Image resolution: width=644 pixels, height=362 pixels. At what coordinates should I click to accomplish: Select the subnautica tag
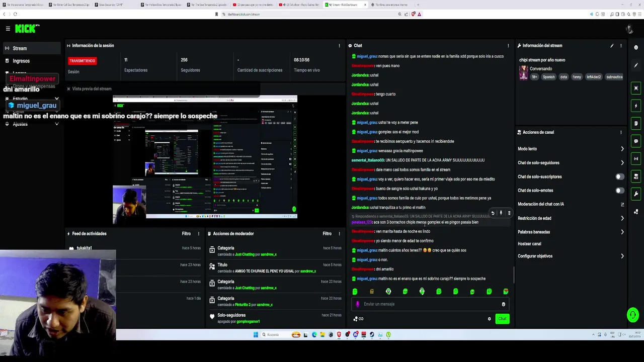(x=614, y=77)
